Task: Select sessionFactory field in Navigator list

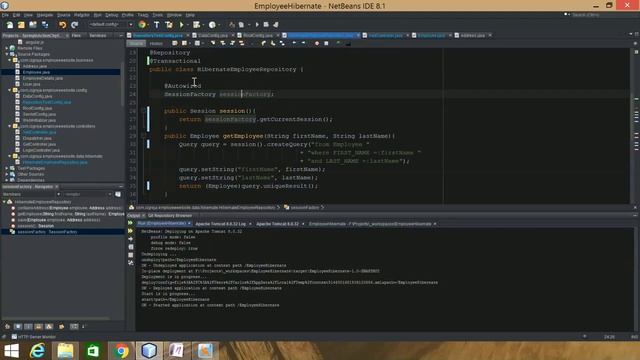Action: 47,232
